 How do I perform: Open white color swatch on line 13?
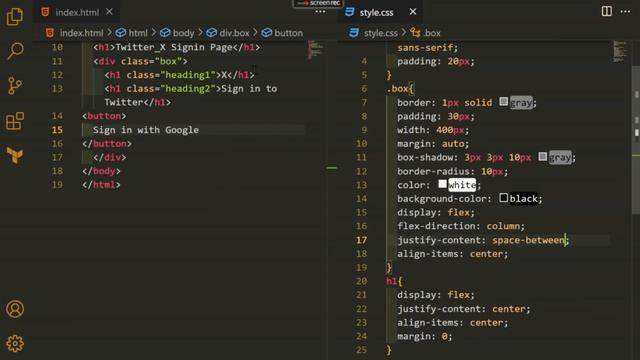coord(442,184)
